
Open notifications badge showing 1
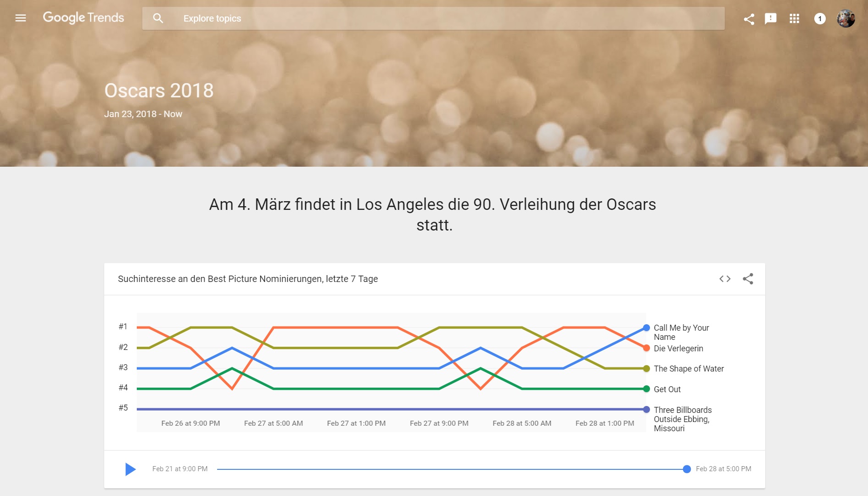click(x=820, y=18)
